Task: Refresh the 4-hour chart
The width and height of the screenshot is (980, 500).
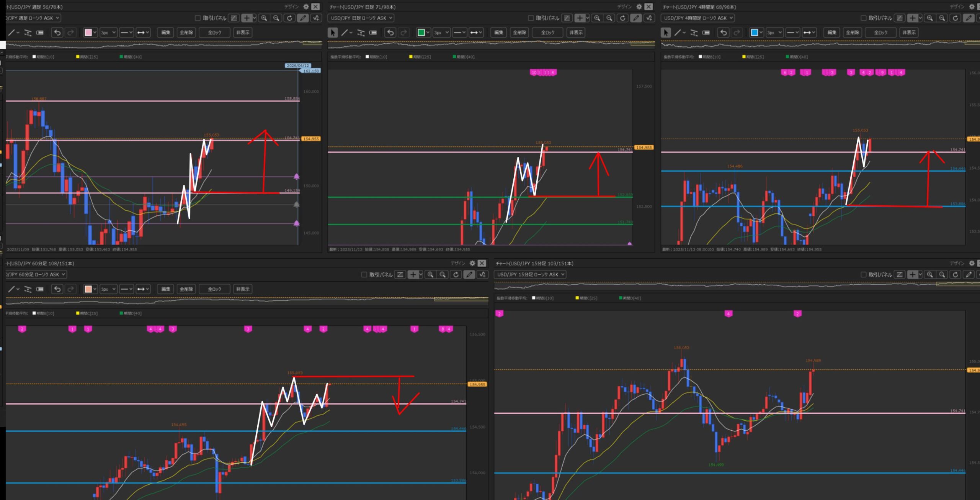Action: pyautogui.click(x=955, y=18)
